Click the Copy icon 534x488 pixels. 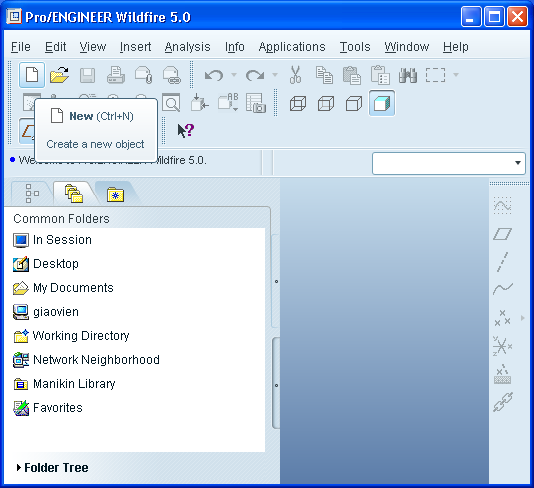pos(324,75)
